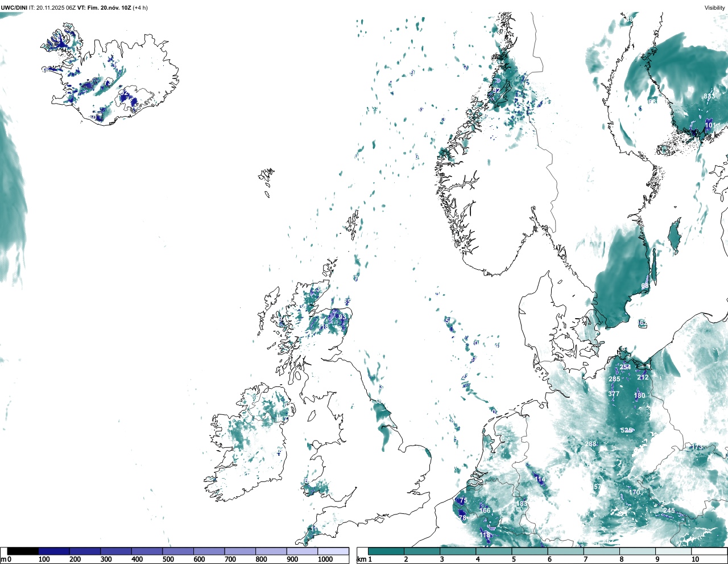Click the 78 visibility value on the map

(462, 518)
